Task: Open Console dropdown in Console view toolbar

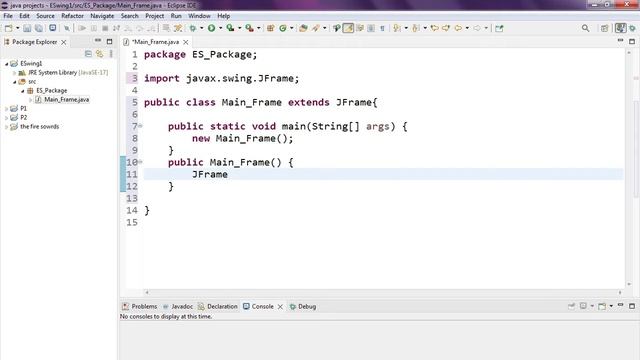Action: click(x=611, y=306)
